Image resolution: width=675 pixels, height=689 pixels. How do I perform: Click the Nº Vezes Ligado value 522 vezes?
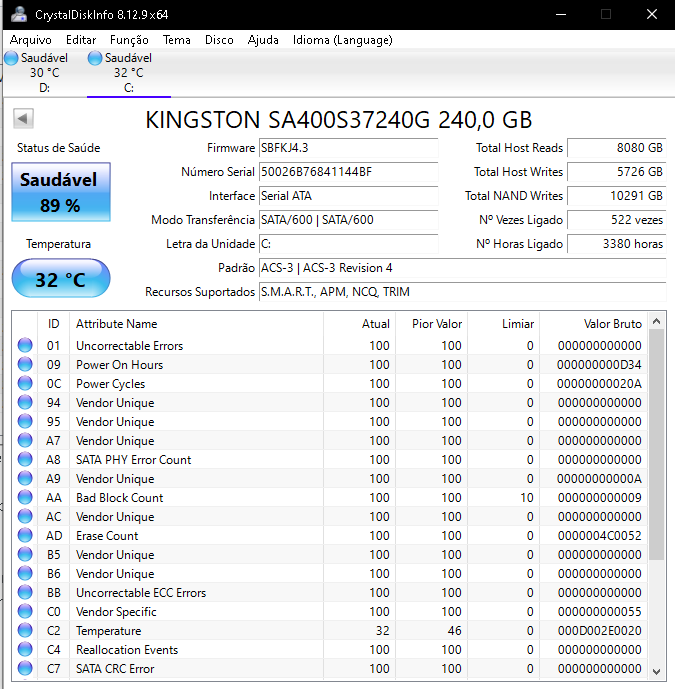click(617, 220)
